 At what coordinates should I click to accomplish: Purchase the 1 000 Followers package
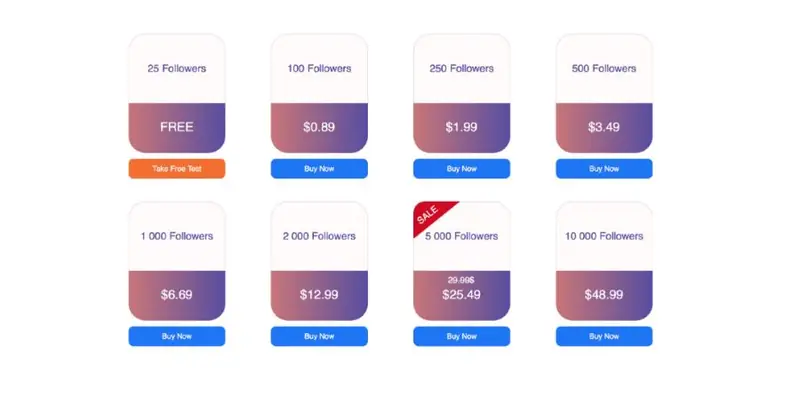tap(177, 336)
